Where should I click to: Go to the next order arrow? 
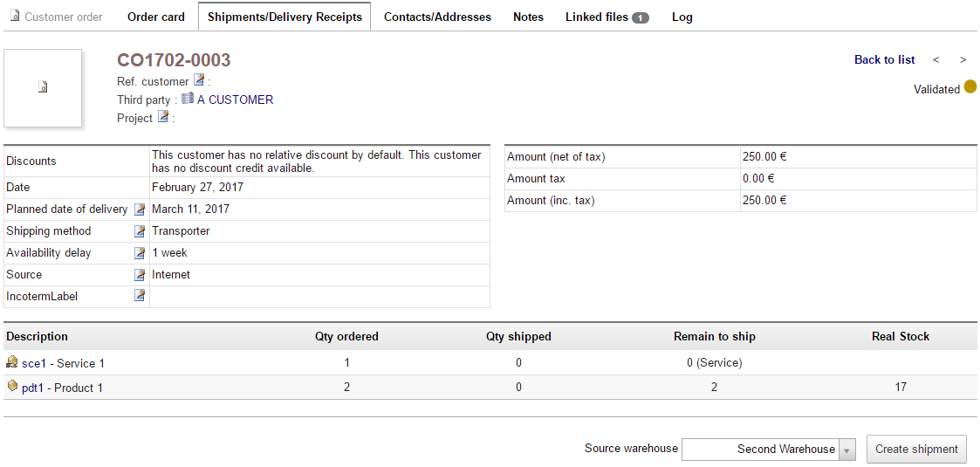pyautogui.click(x=963, y=59)
